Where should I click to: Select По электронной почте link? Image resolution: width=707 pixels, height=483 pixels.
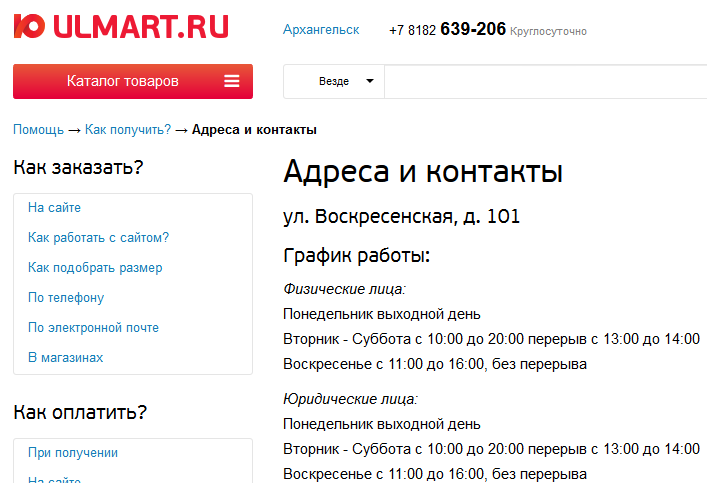pyautogui.click(x=93, y=328)
